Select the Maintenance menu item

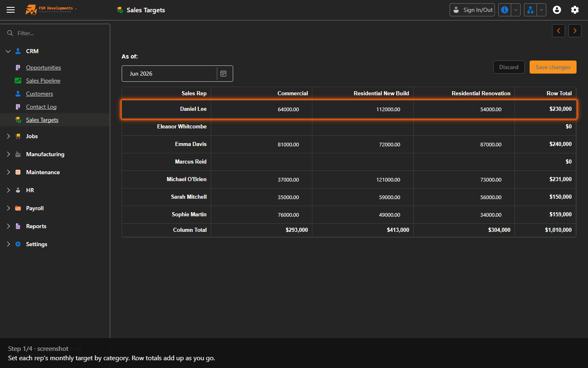pyautogui.click(x=43, y=172)
